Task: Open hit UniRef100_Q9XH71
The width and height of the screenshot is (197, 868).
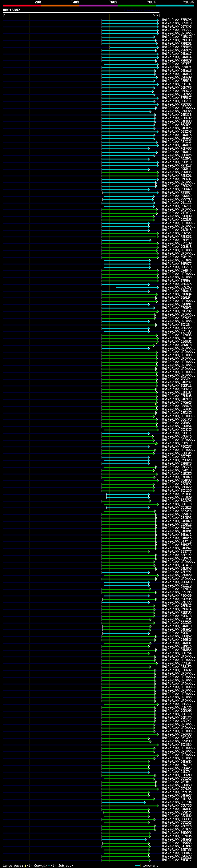Action: [x=177, y=67]
